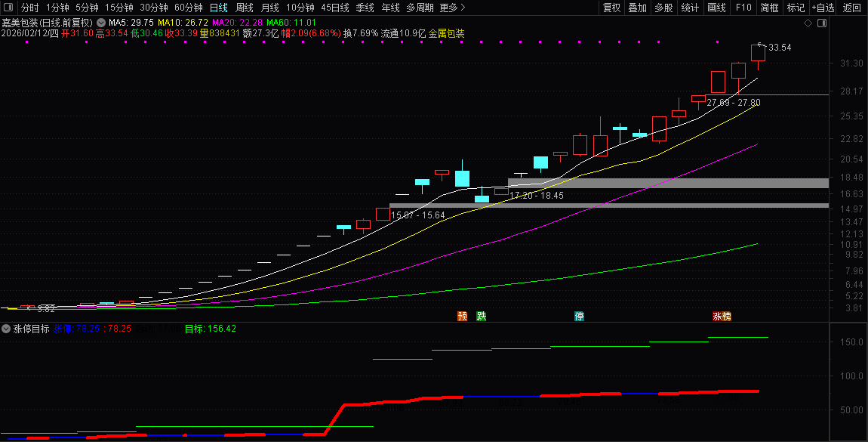Click the orange 预 marker on the chart
This screenshot has width=868, height=442.
click(462, 316)
